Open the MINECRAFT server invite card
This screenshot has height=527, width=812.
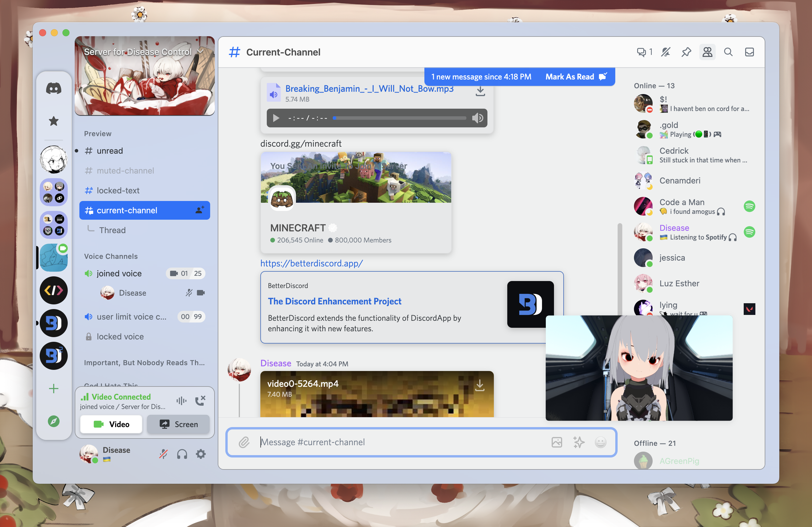(356, 202)
